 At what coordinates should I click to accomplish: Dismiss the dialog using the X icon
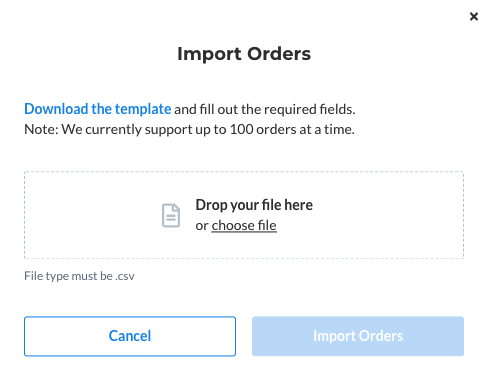[x=474, y=16]
